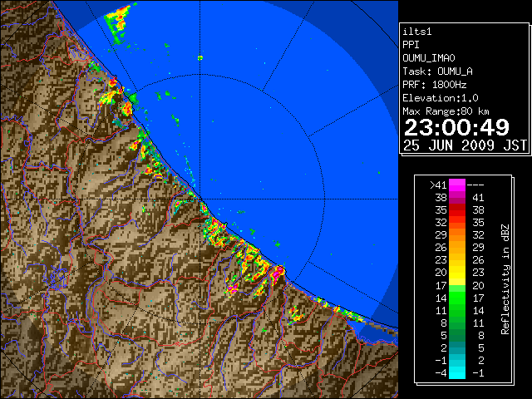Click the 'OUMU_IMAO' site name
The height and width of the screenshot is (399, 532).
click(429, 58)
